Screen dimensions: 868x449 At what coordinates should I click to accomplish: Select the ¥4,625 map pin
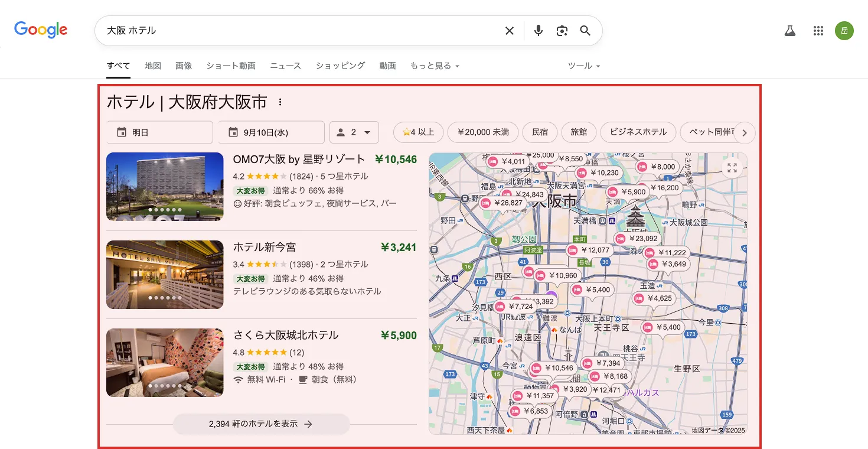pyautogui.click(x=653, y=298)
